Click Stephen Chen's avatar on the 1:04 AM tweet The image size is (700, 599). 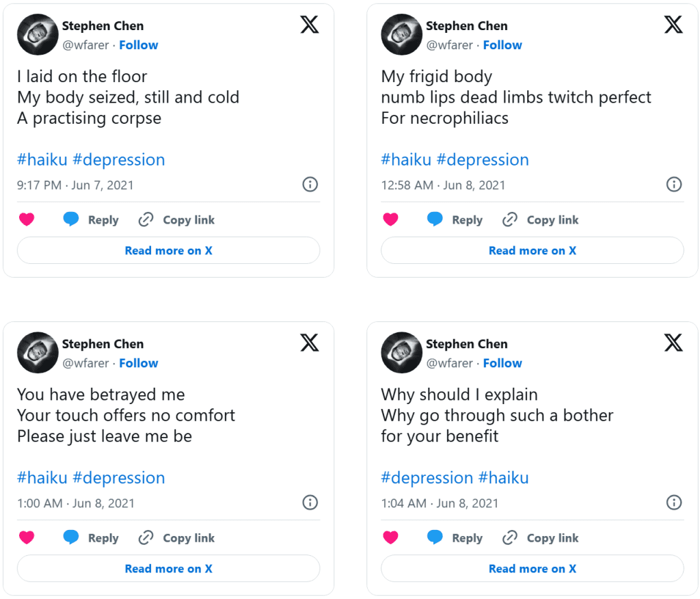pos(401,352)
